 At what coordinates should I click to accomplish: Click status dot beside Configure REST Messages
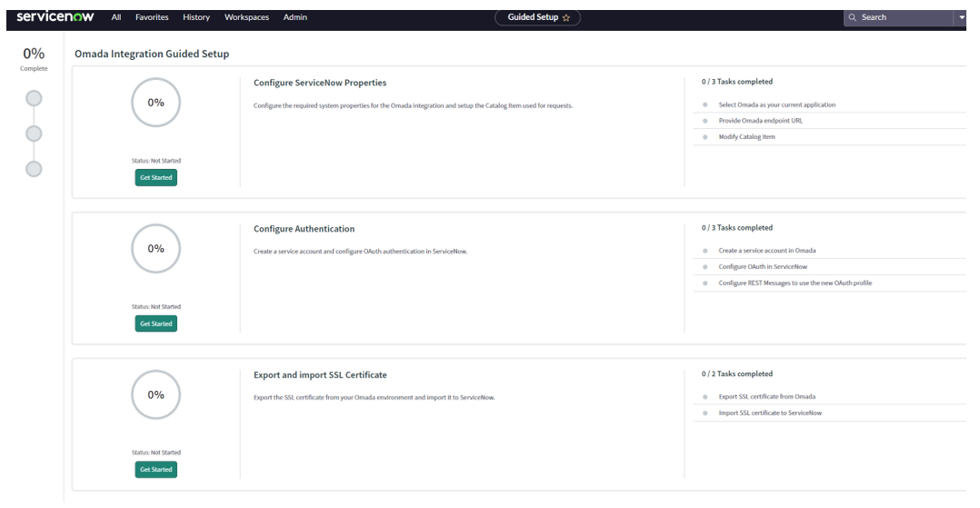click(x=705, y=283)
